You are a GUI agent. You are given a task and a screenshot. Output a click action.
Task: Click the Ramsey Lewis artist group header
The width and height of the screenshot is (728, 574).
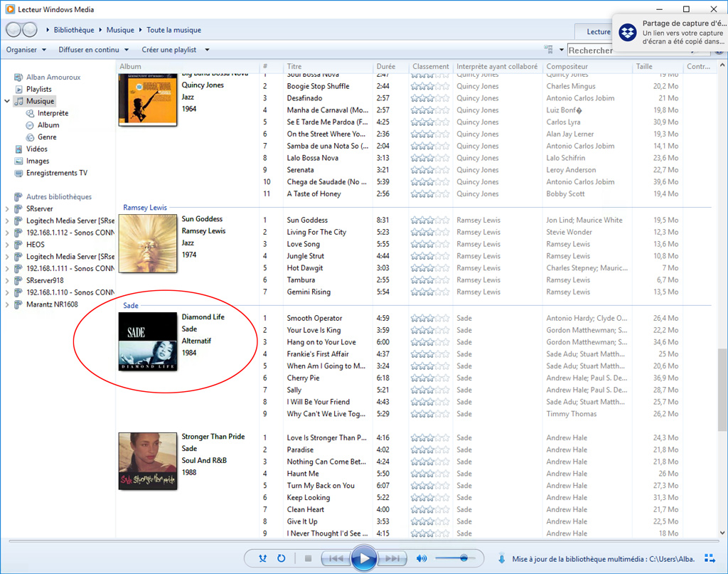145,208
